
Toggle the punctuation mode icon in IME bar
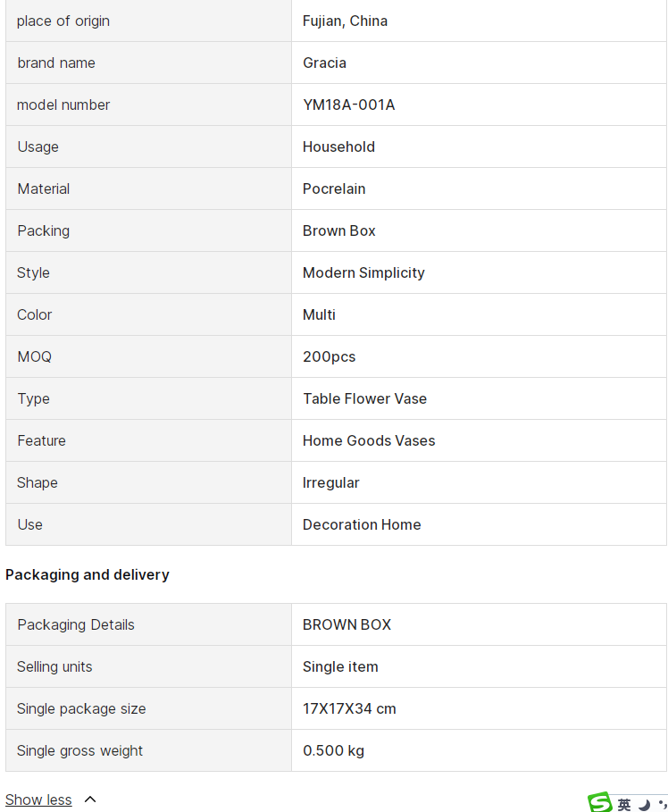663,804
